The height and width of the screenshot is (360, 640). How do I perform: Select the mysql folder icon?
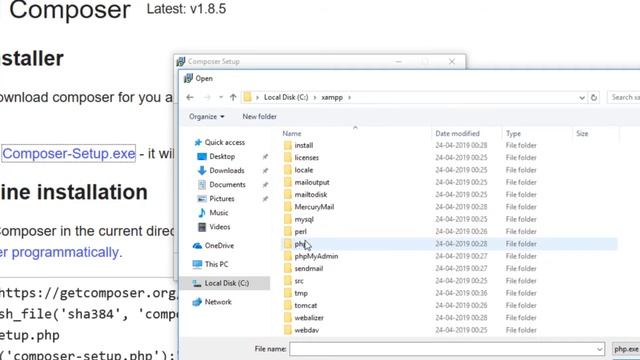[288, 219]
